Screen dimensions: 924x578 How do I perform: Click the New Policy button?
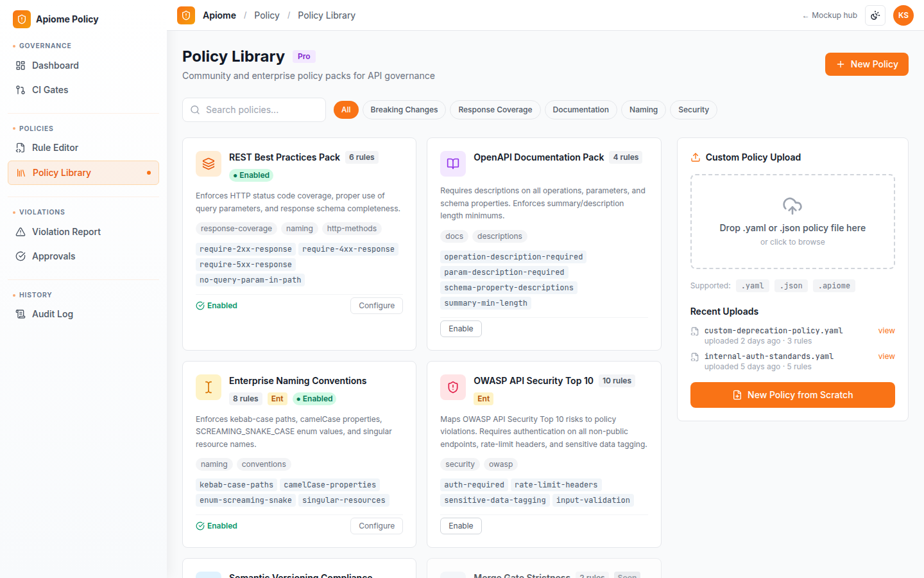(867, 64)
